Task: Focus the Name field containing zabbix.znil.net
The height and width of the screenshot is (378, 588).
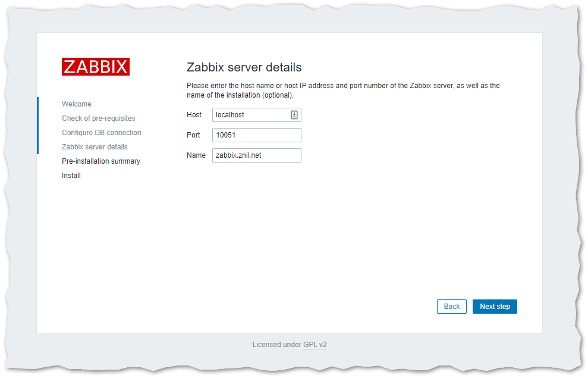Action: point(256,155)
